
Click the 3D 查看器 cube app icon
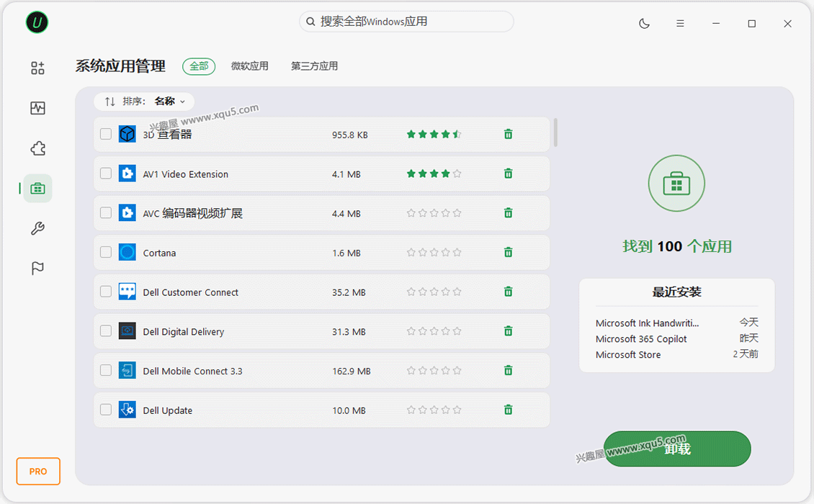(128, 134)
